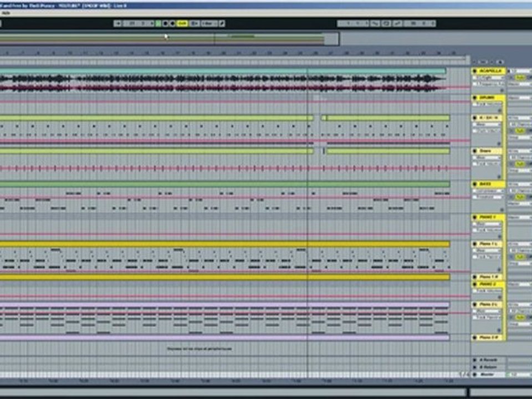Toggle the Punch-In switch
The width and height of the screenshot is (532, 399).
click(x=375, y=23)
